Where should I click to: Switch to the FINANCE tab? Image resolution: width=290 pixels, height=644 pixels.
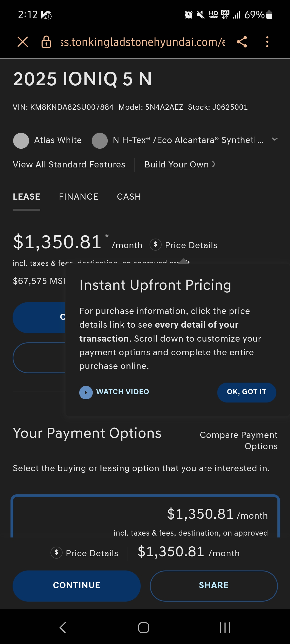[x=79, y=197]
